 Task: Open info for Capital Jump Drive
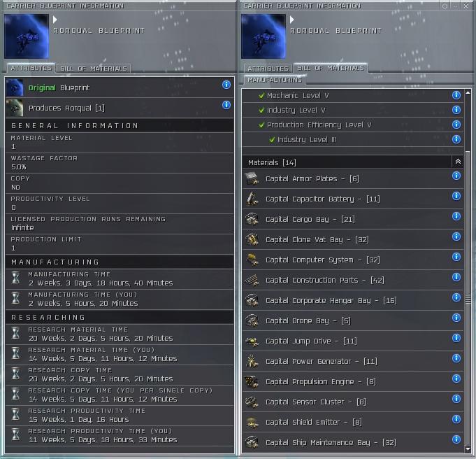point(456,339)
